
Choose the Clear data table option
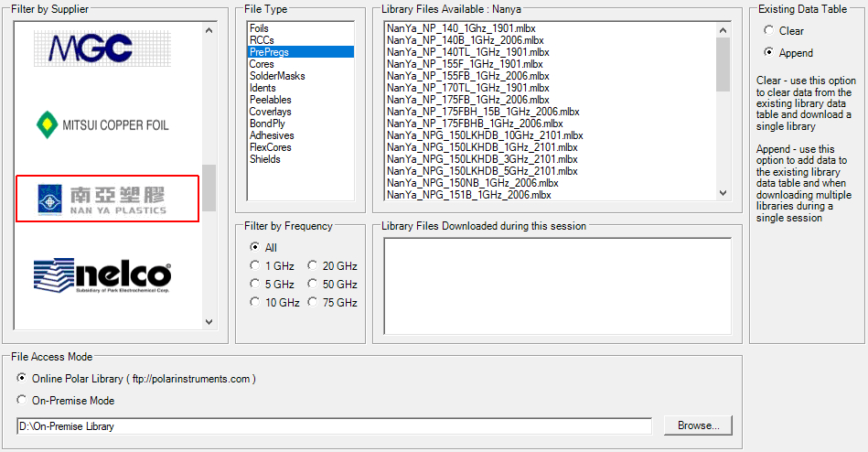click(x=783, y=31)
